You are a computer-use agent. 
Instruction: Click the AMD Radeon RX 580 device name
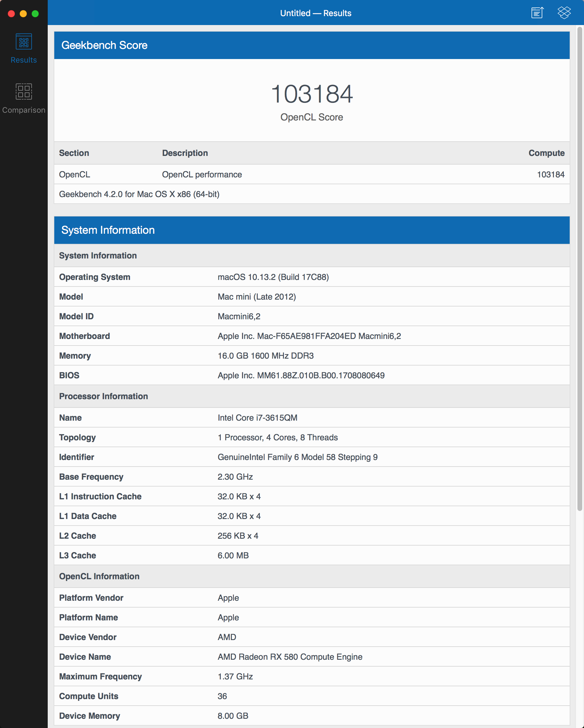[x=290, y=657]
